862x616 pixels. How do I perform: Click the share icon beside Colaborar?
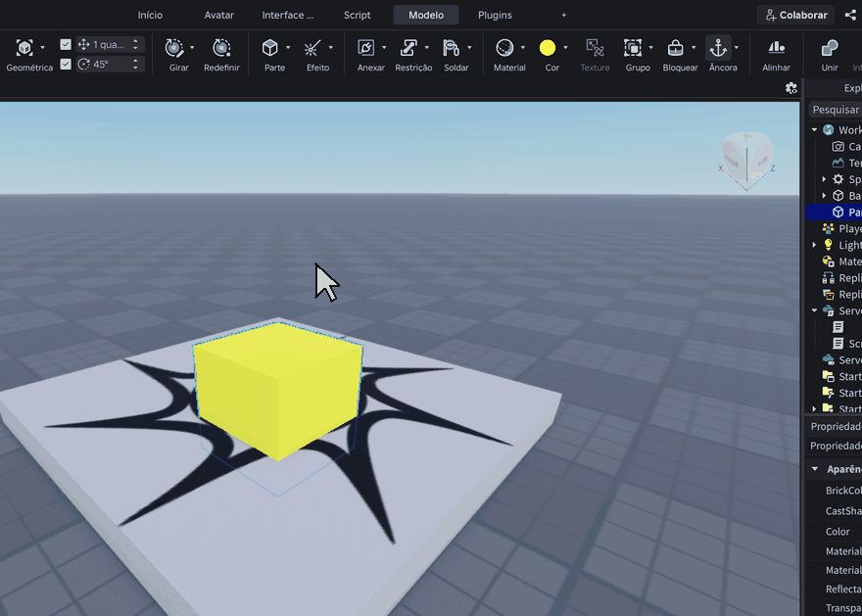(850, 15)
